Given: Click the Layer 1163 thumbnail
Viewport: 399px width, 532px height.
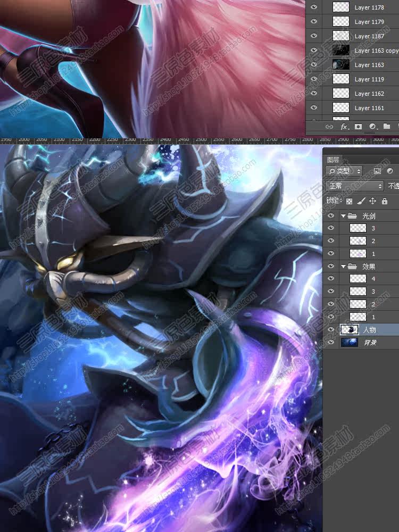Looking at the screenshot, I should [340, 64].
